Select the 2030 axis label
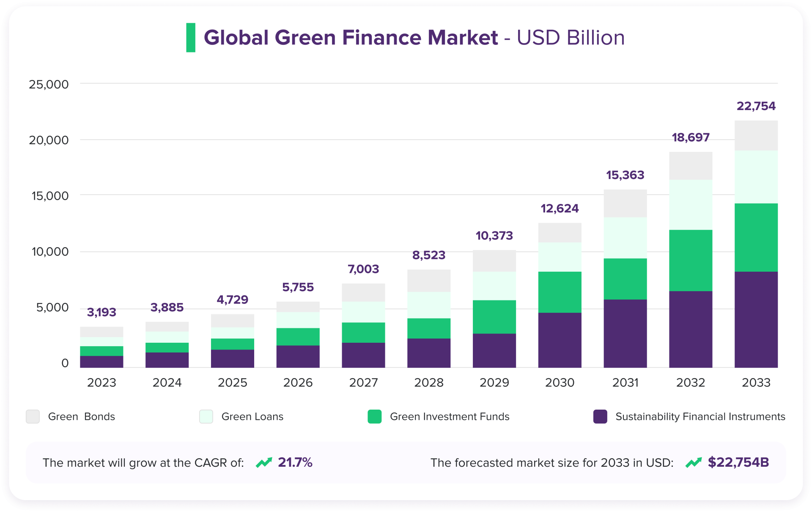 [x=560, y=383]
